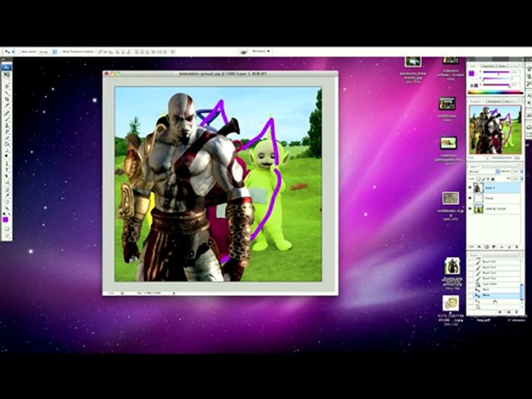The width and height of the screenshot is (532, 399).
Task: Open Kratos image file on desktop
Action: pyautogui.click(x=452, y=266)
